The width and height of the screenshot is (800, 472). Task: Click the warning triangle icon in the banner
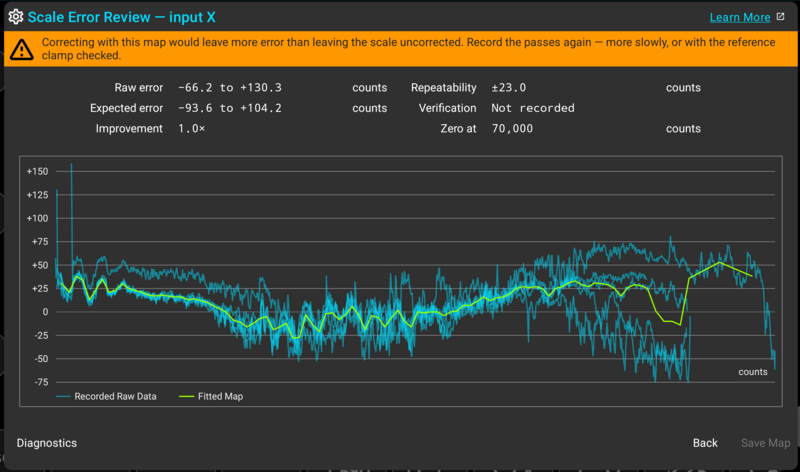(21, 49)
